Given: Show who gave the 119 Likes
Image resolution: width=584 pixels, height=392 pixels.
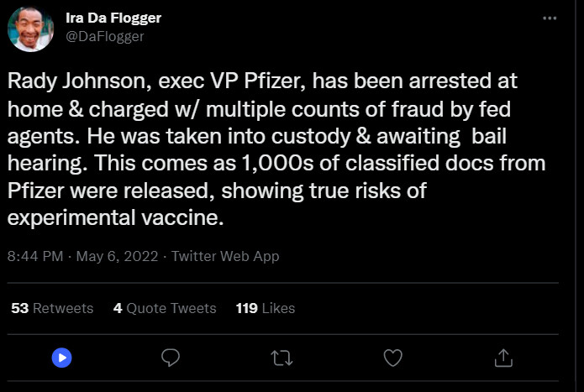Looking at the screenshot, I should pos(266,308).
